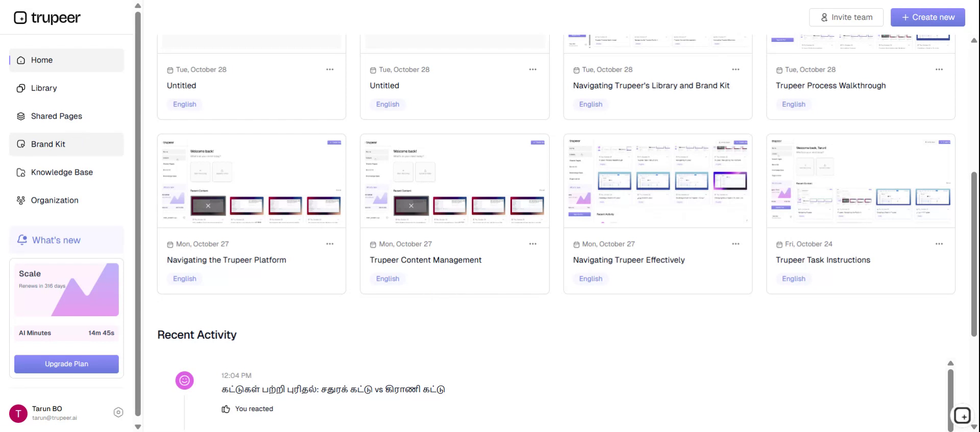Screen dimensions: 980x432
Task: Open Library in sidebar
Action: pos(66,88)
